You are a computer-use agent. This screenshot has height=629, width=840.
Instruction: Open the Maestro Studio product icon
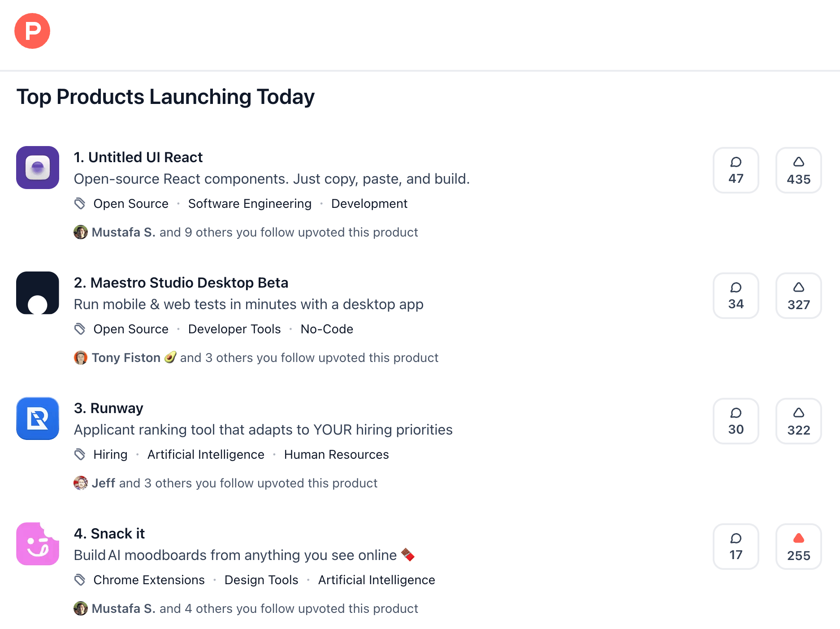click(38, 293)
